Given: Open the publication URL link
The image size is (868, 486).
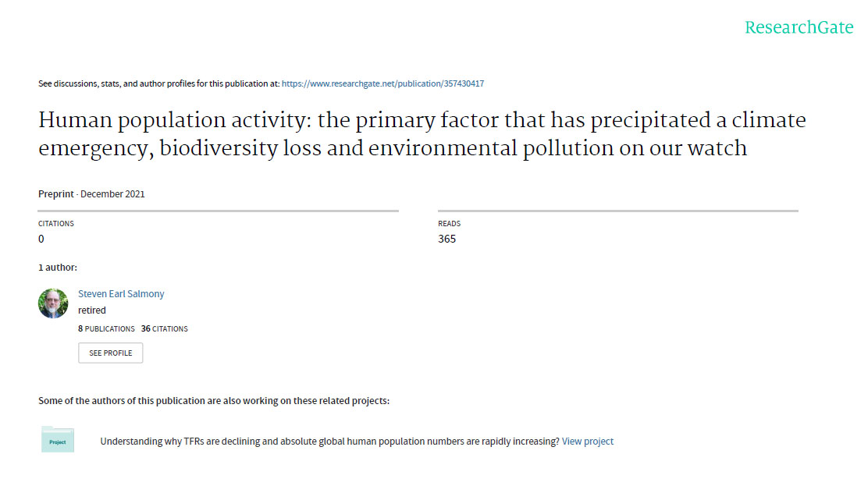Looking at the screenshot, I should pyautogui.click(x=382, y=83).
